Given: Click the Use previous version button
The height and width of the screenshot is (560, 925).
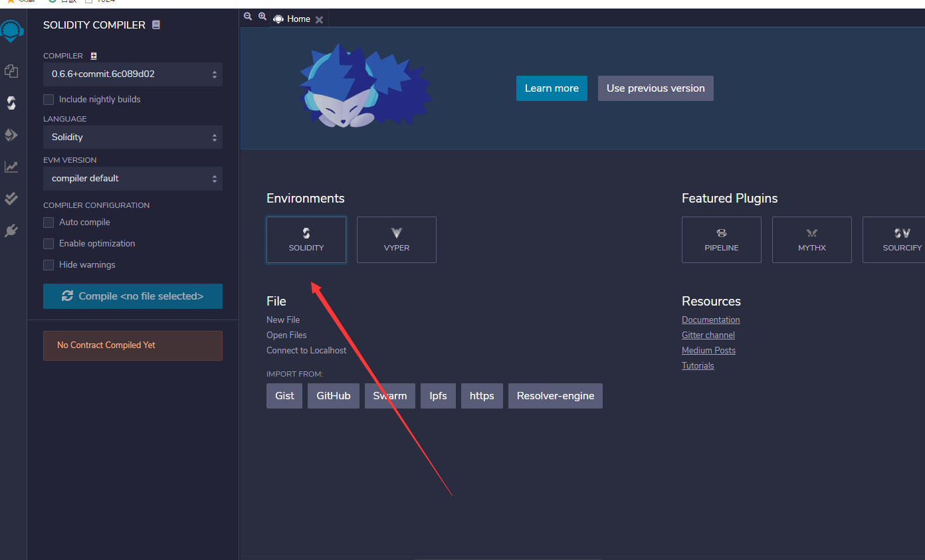Looking at the screenshot, I should coord(656,88).
